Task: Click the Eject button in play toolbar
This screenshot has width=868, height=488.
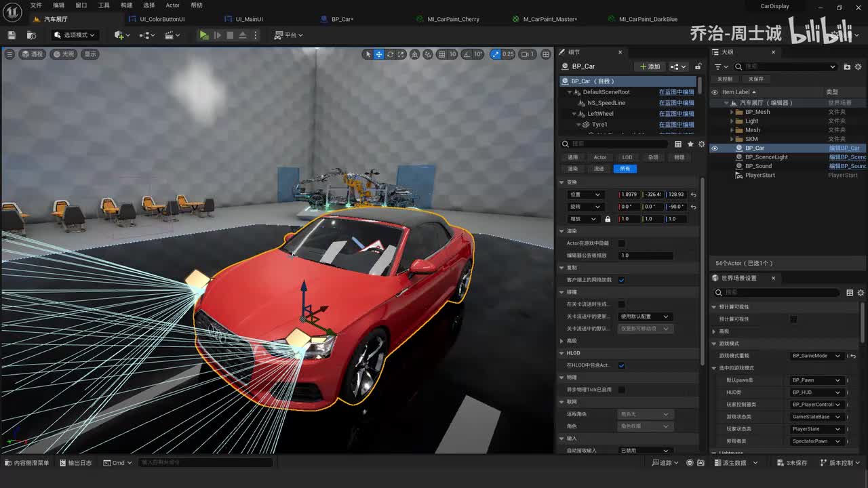Action: coord(243,35)
